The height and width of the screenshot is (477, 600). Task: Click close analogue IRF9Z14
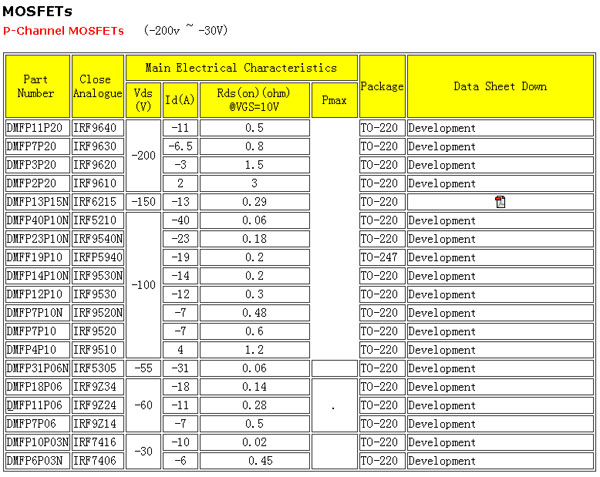point(95,423)
